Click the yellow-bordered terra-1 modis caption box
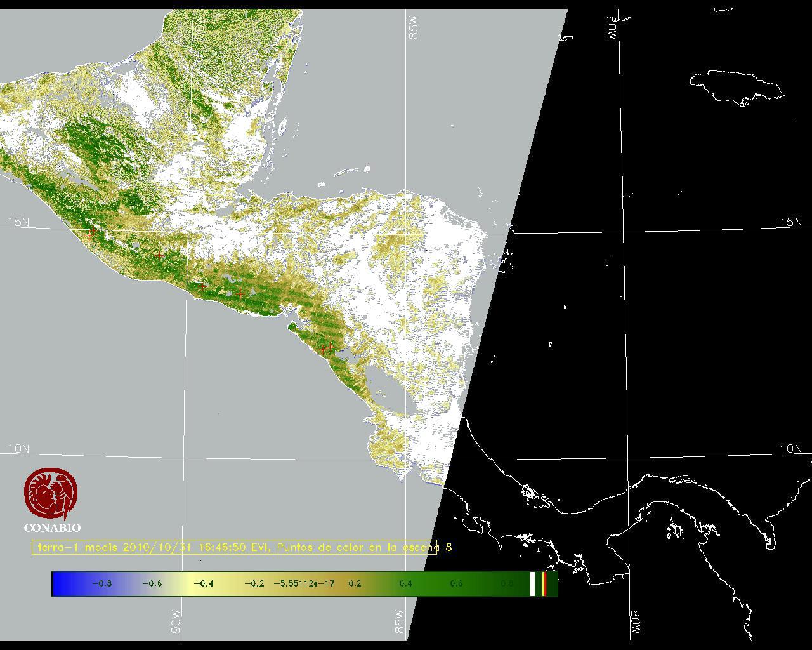Screen dimensions: 812x650 pyautogui.click(x=234, y=547)
